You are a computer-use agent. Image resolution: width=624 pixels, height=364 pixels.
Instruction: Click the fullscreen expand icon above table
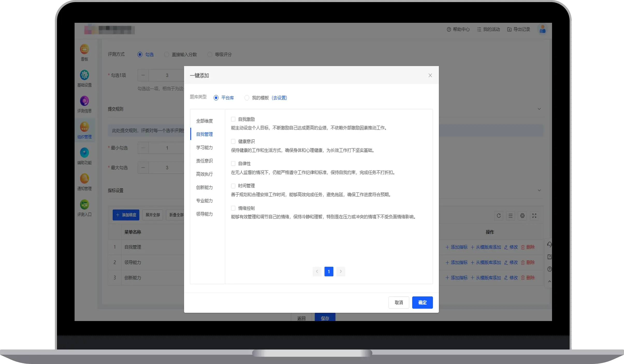[534, 216]
